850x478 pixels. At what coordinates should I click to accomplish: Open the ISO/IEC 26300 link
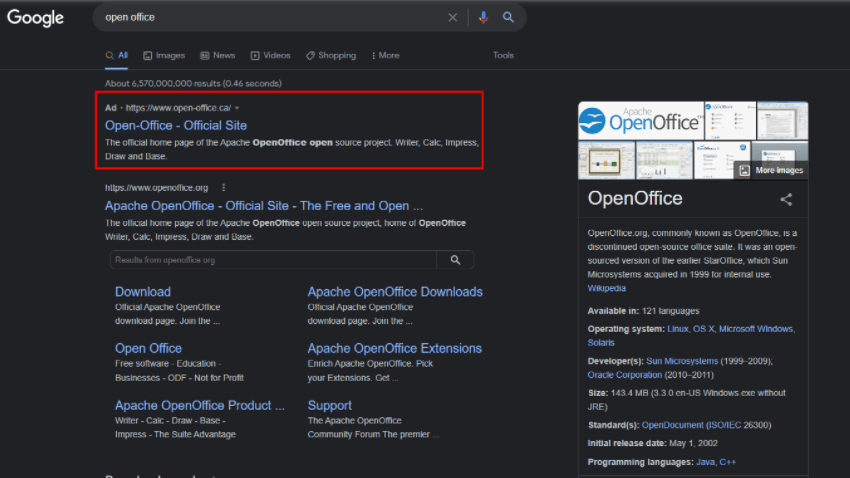click(724, 425)
